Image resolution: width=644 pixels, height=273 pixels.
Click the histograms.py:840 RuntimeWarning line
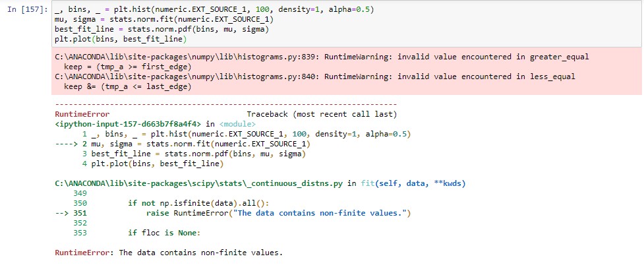[314, 76]
